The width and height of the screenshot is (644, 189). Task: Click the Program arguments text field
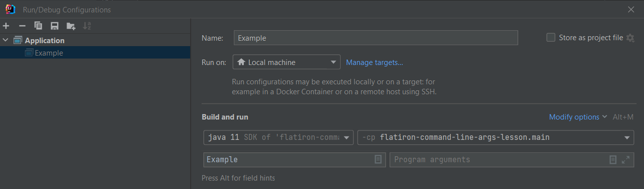[499, 160]
